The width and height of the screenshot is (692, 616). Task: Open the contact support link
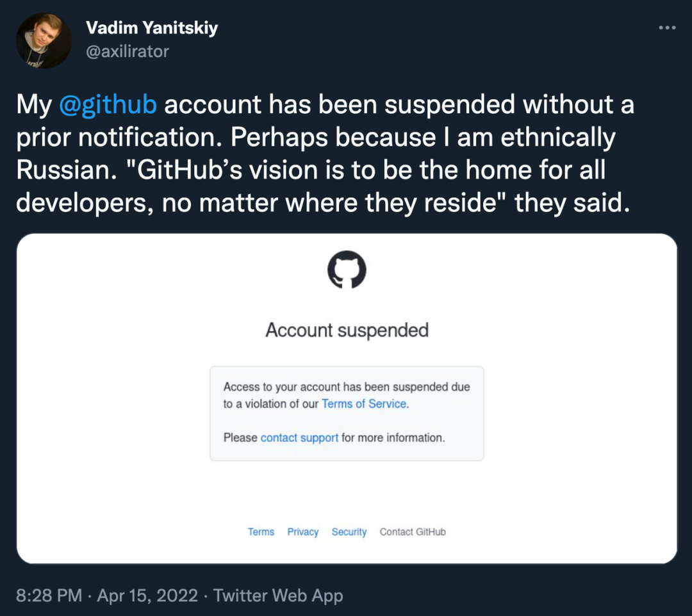[x=299, y=437]
